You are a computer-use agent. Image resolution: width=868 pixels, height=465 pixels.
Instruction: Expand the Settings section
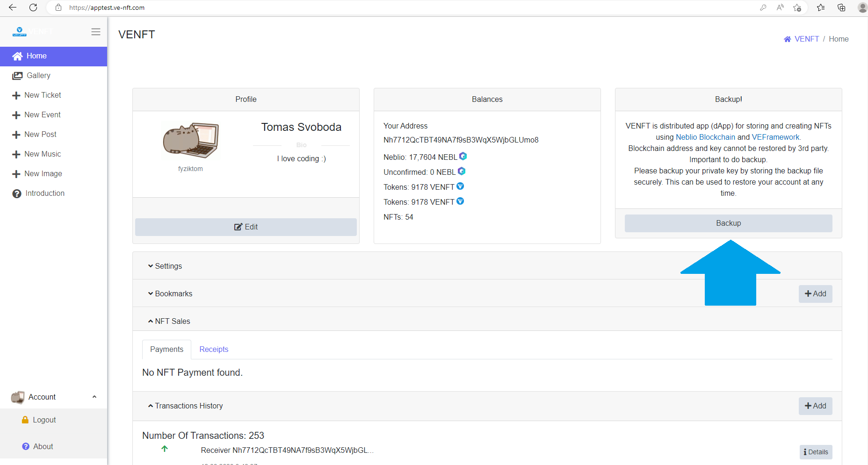click(x=165, y=266)
